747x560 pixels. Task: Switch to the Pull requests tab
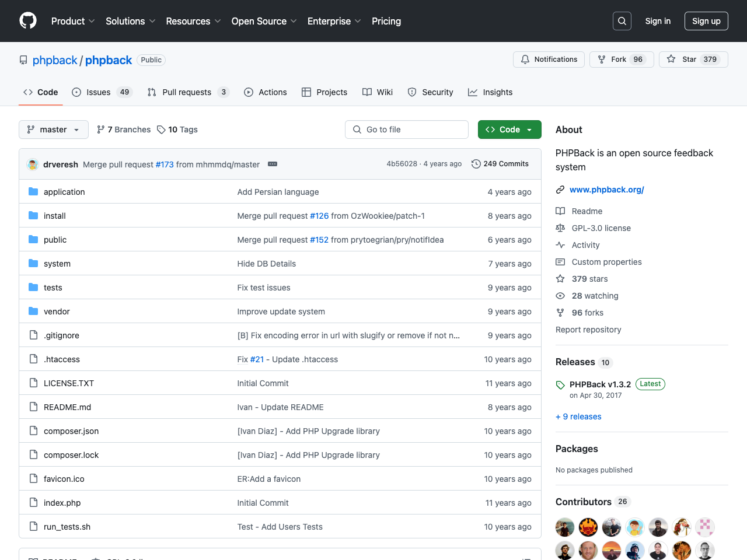tap(189, 92)
